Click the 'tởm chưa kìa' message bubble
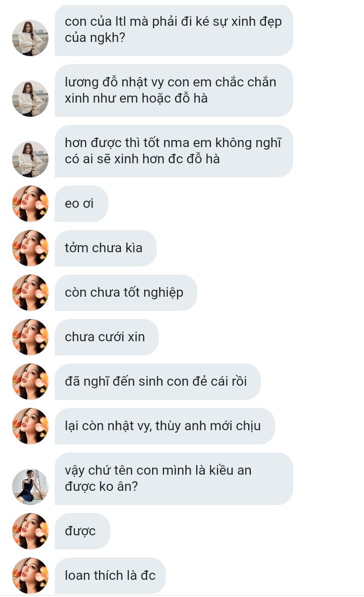 pos(106,248)
